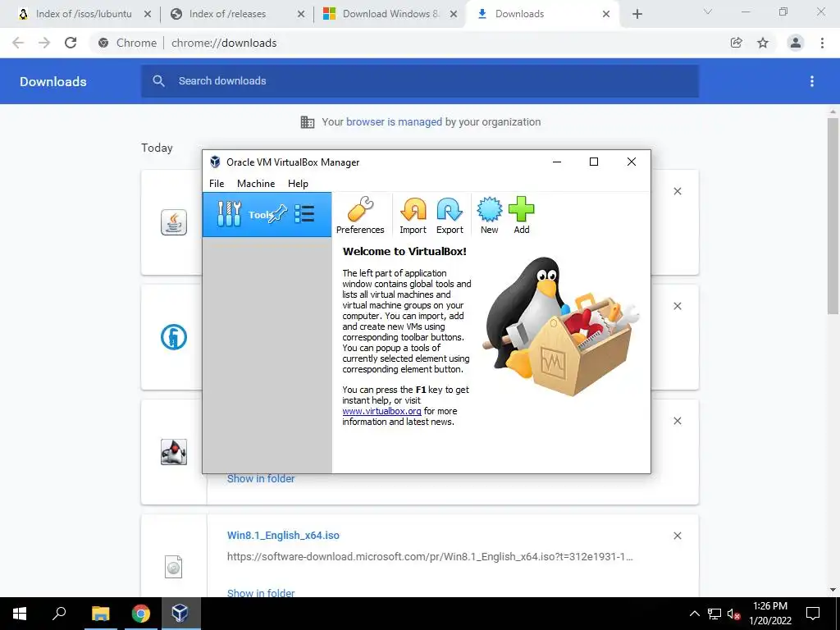Follow the www.virtualbox.org link
Image resolution: width=840 pixels, height=630 pixels.
point(381,411)
